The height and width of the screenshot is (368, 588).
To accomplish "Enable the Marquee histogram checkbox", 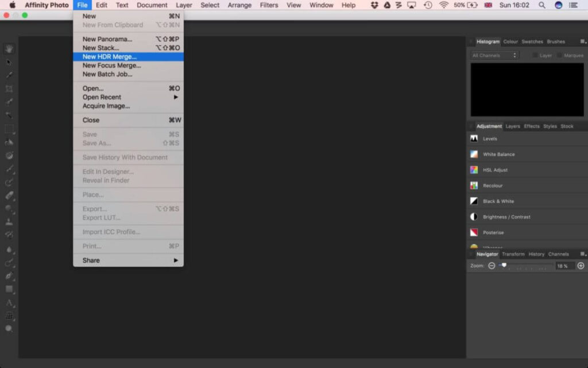I will click(x=559, y=55).
